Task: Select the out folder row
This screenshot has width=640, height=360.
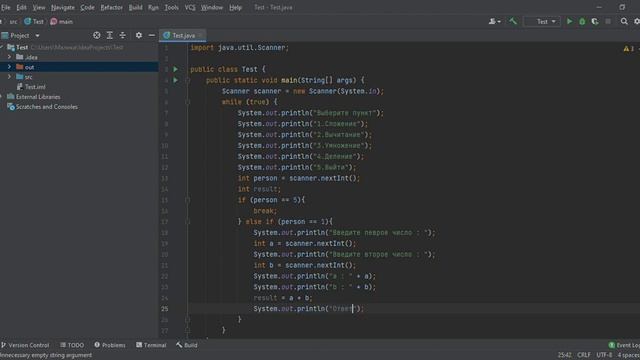Action: [x=79, y=67]
